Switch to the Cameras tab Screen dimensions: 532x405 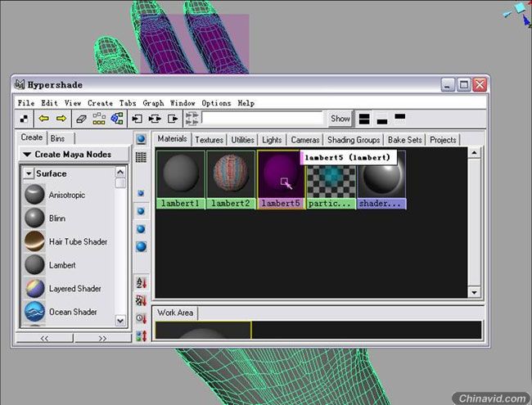[305, 140]
